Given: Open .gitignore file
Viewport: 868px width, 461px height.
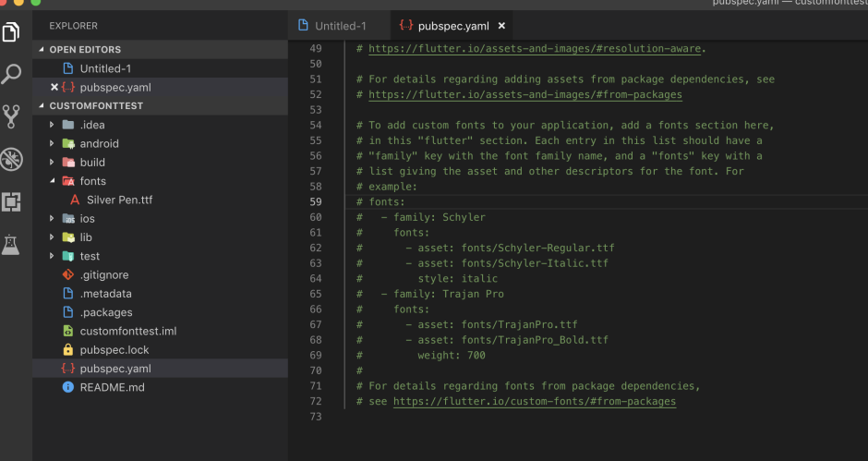Looking at the screenshot, I should [161, 274].
